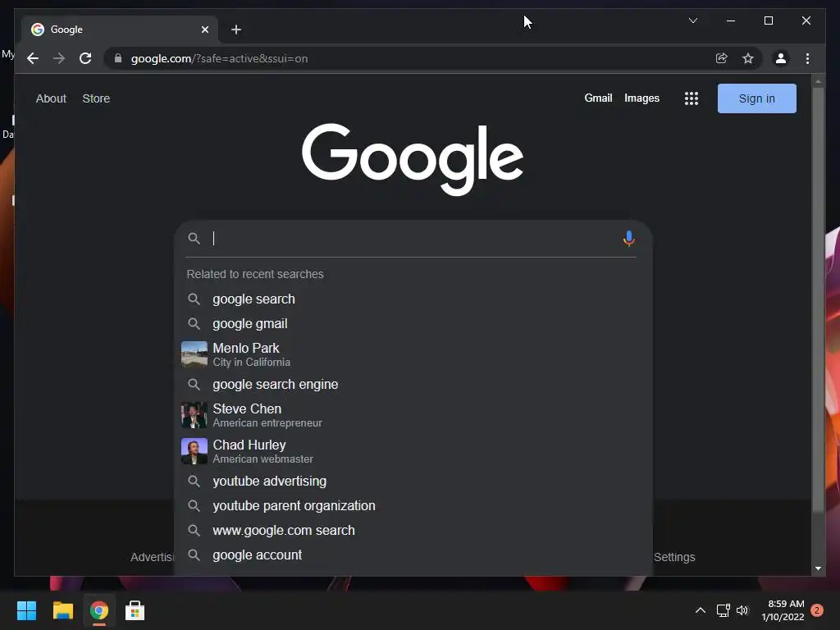Click the Chrome taskbar icon

click(x=99, y=610)
